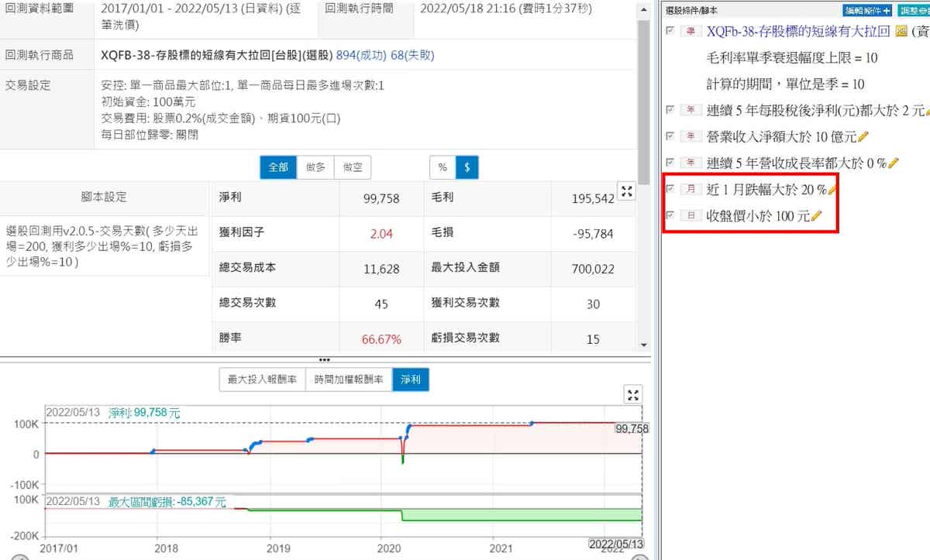The width and height of the screenshot is (930, 560).
Task: Click pencil beside 連續 5 年每股稅後淨利 condition
Action: click(x=927, y=111)
